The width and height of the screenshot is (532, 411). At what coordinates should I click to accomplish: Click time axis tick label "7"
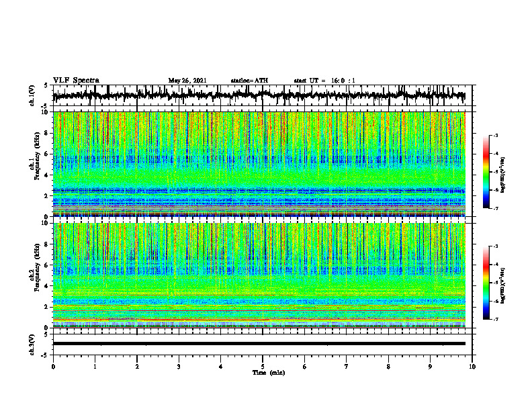[x=347, y=367]
